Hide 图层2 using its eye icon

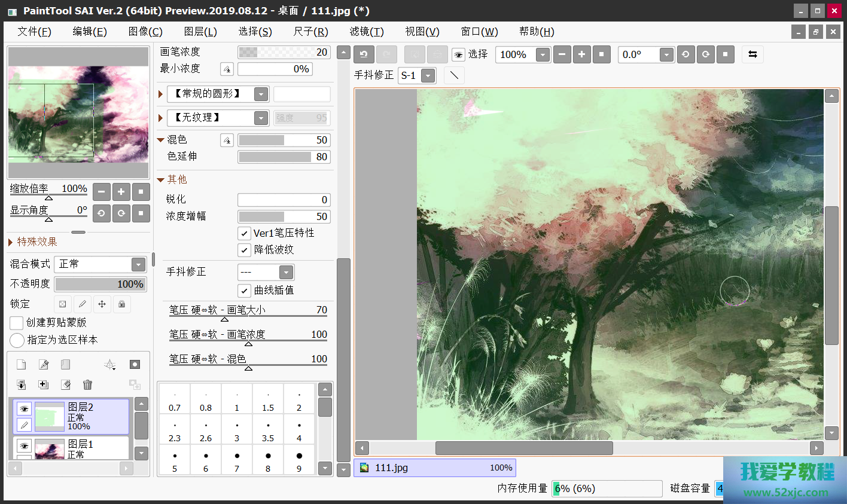[24, 409]
